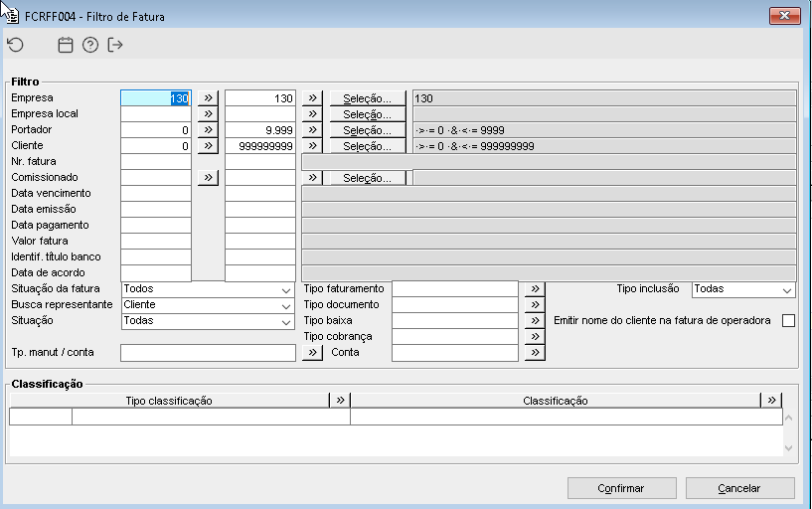812x509 pixels.
Task: Click the Empresa start field with 130
Action: pyautogui.click(x=156, y=98)
